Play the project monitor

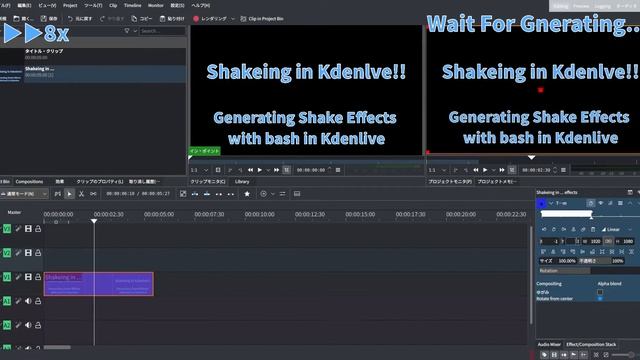[x=485, y=170]
